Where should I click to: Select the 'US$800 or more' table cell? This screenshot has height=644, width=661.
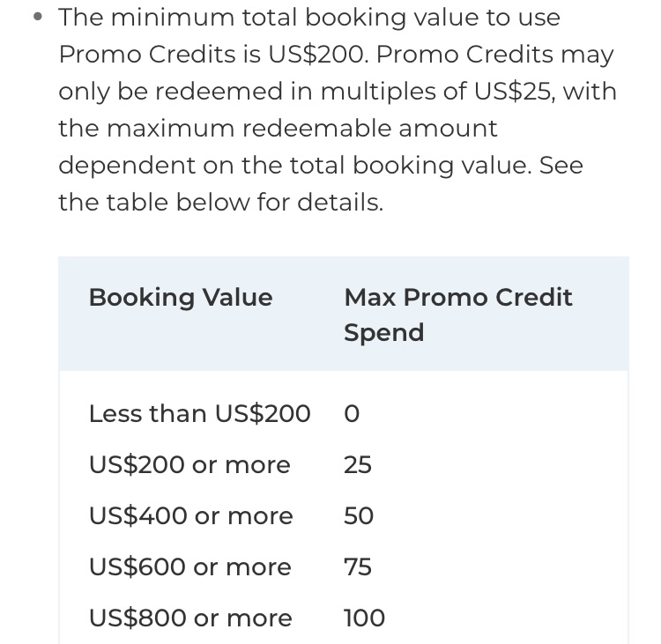coord(190,618)
